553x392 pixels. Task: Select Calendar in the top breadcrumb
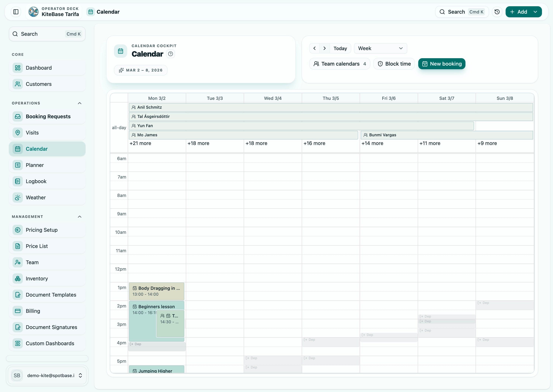pyautogui.click(x=108, y=12)
